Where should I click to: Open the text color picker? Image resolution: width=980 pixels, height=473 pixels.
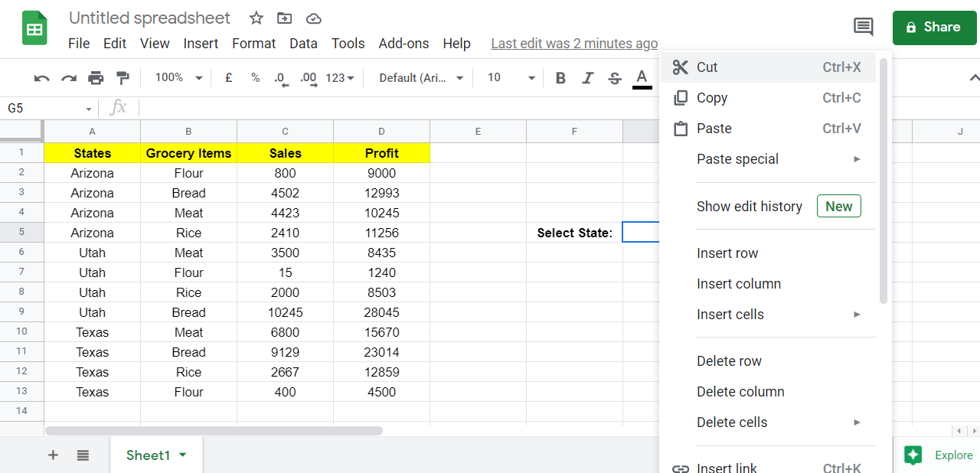[x=642, y=77]
